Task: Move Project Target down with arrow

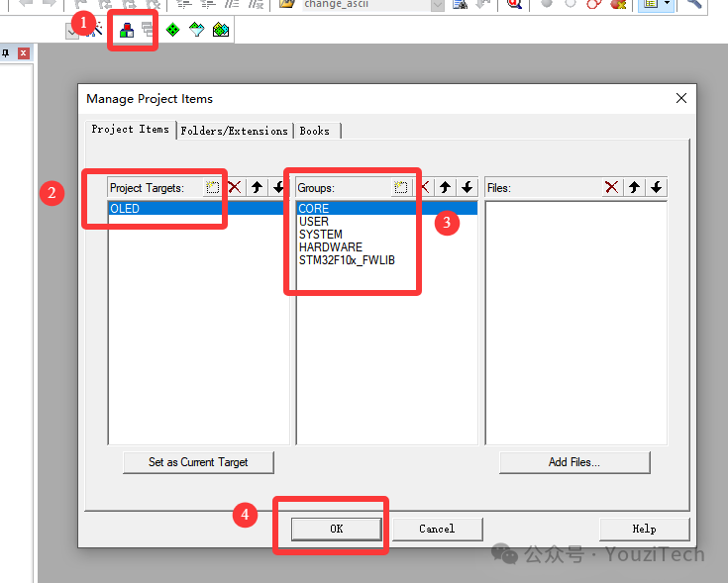Action: [x=278, y=187]
